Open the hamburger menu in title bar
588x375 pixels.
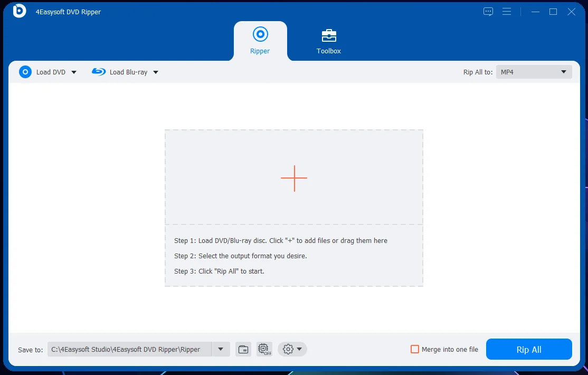tap(507, 12)
